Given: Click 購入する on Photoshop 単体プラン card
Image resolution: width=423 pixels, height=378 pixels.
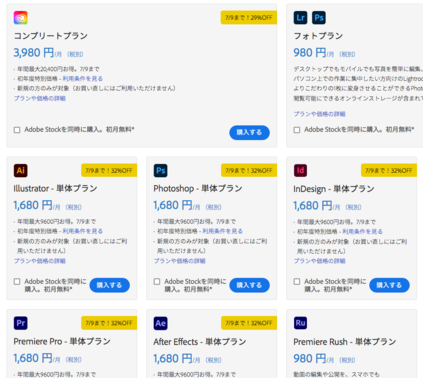Looking at the screenshot, I should click(x=249, y=285).
